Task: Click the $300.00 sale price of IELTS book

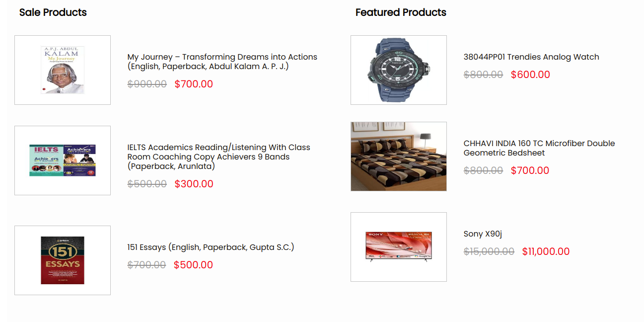Action: tap(194, 184)
